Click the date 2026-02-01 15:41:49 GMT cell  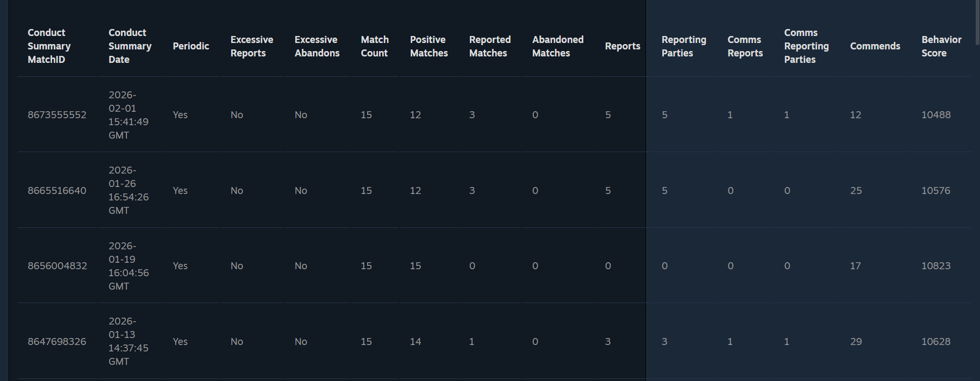coord(128,115)
